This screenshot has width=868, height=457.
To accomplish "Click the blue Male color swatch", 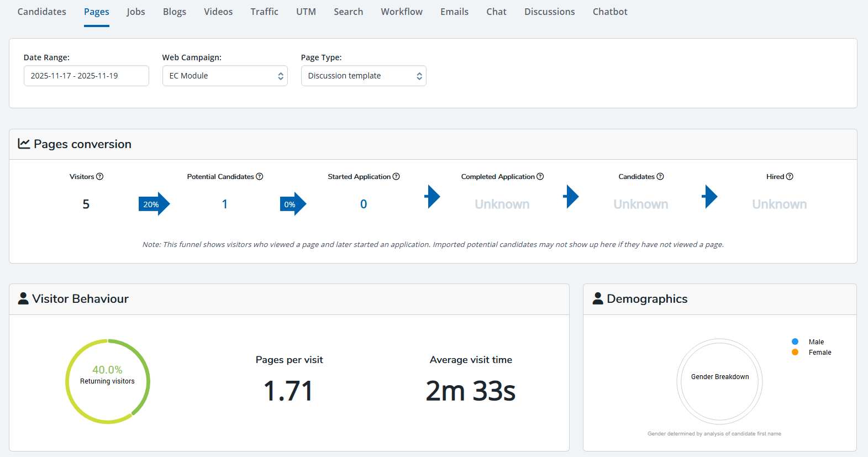I will (x=795, y=342).
